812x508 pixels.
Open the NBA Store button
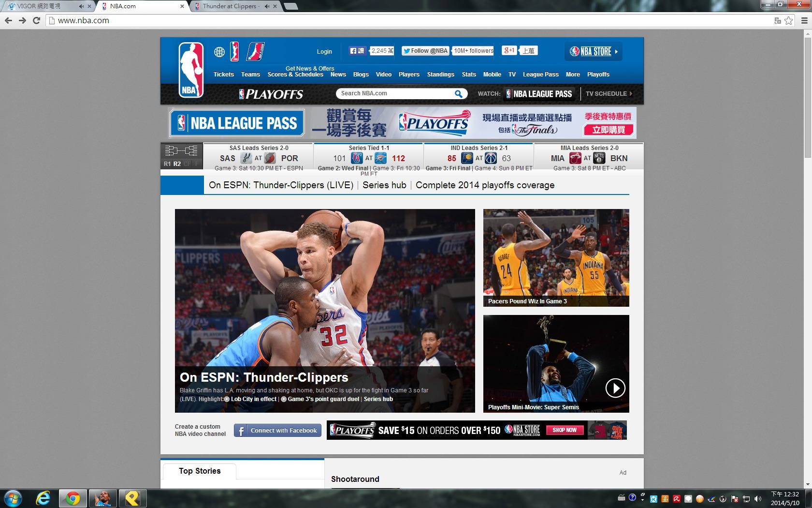pos(594,51)
